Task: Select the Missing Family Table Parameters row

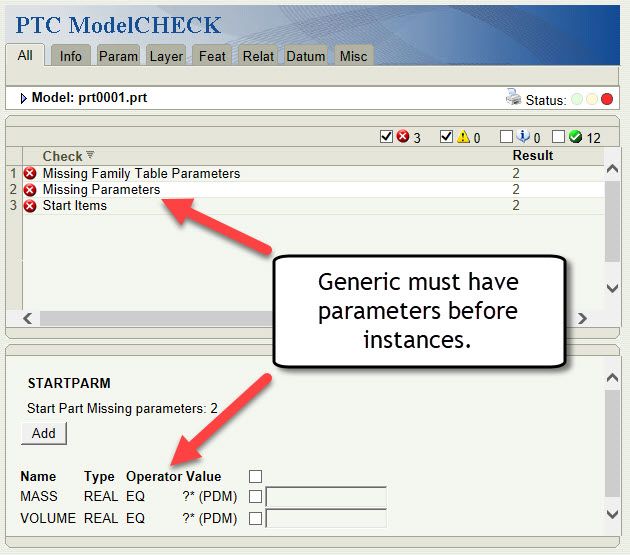Action: 313,173
